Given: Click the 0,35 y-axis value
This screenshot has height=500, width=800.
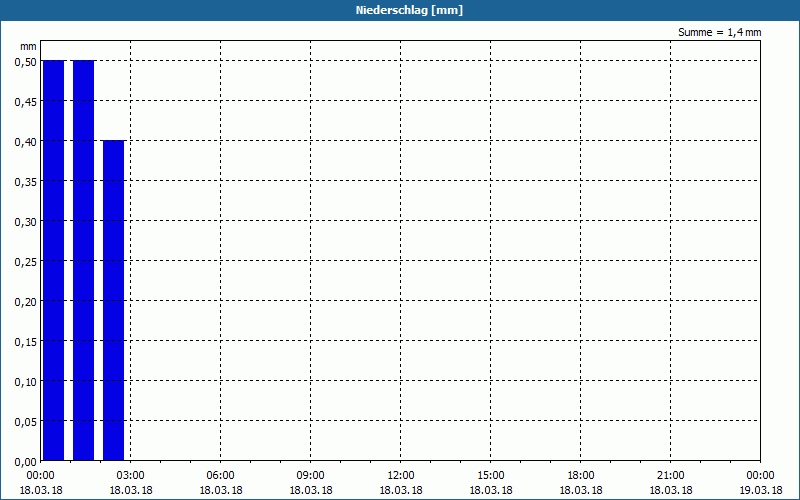Looking at the screenshot, I should pos(26,182).
